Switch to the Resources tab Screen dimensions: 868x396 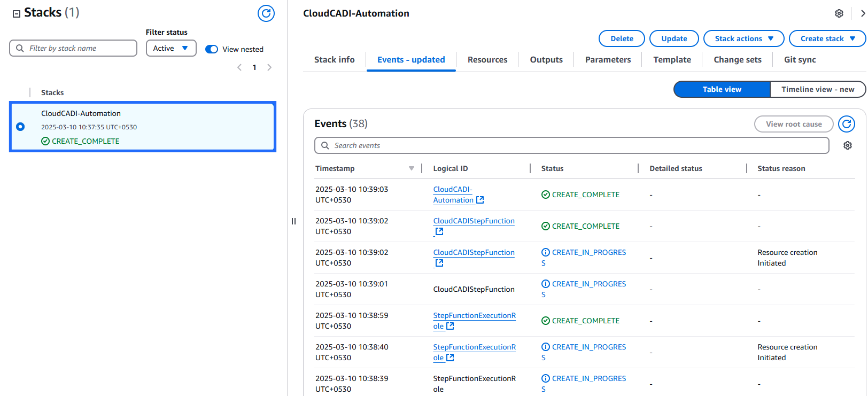point(487,60)
